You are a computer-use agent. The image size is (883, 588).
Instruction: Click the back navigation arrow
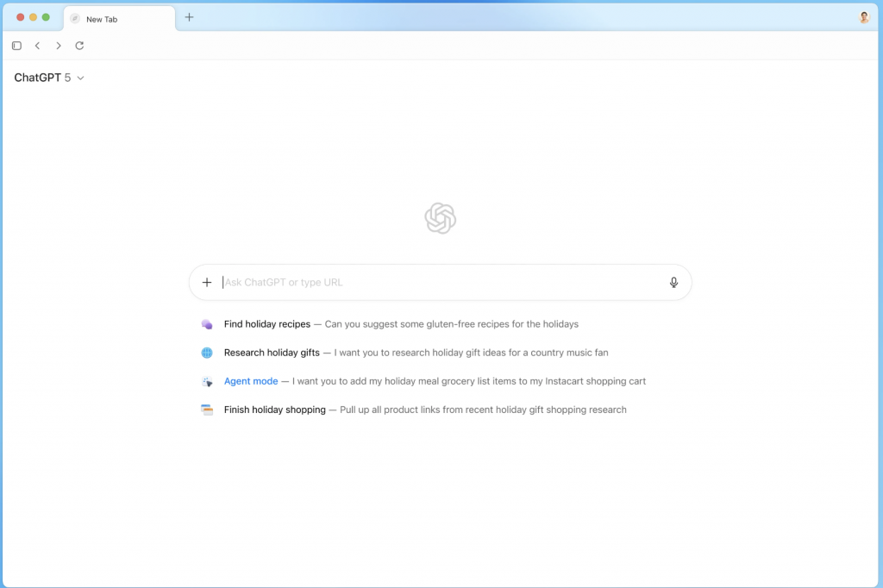pyautogui.click(x=37, y=45)
